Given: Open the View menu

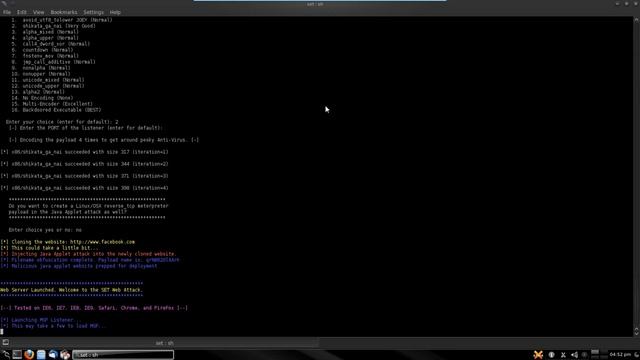Looking at the screenshot, I should (38, 12).
